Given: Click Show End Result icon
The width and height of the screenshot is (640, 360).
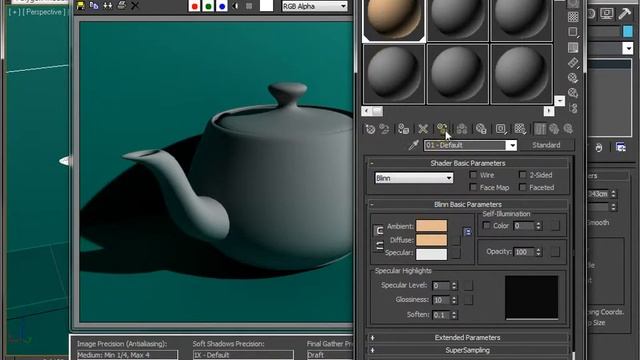Looking at the screenshot, I should coord(540,129).
